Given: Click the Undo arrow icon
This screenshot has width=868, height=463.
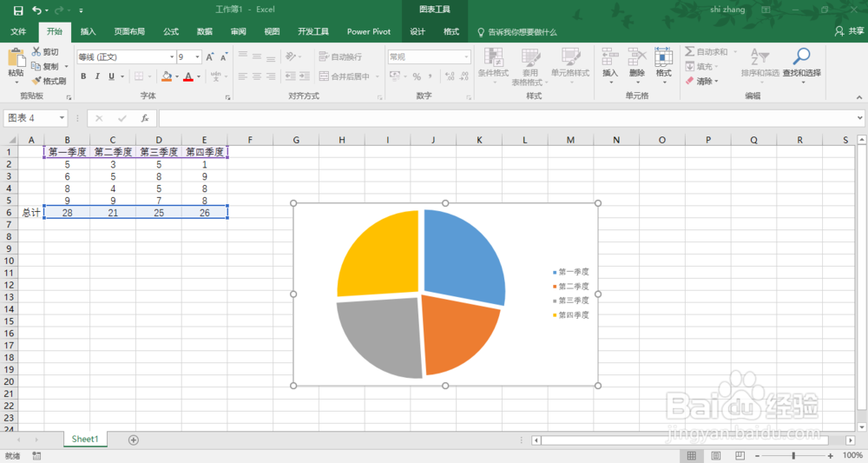Looking at the screenshot, I should pyautogui.click(x=37, y=10).
